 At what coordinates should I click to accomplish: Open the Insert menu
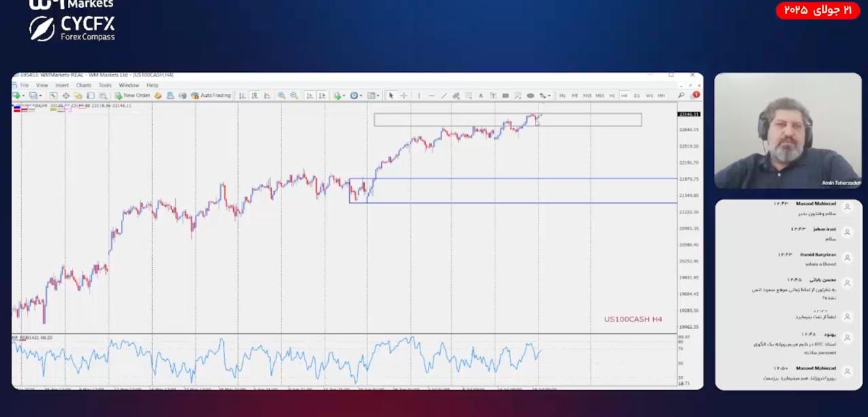click(62, 85)
